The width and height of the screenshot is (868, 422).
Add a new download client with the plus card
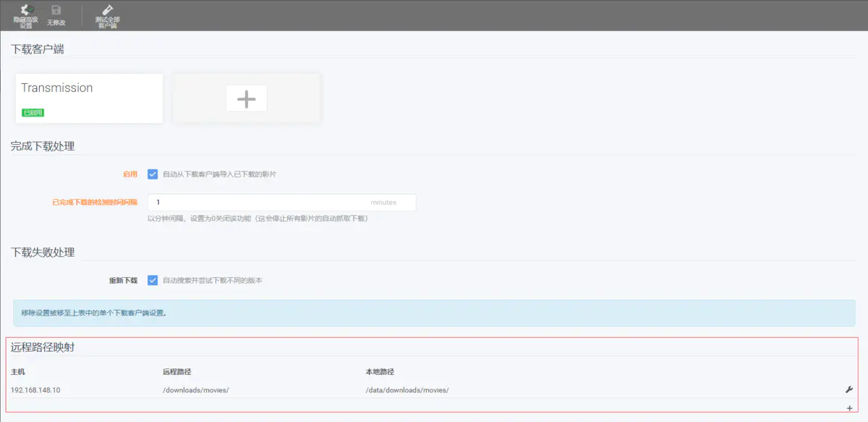247,98
